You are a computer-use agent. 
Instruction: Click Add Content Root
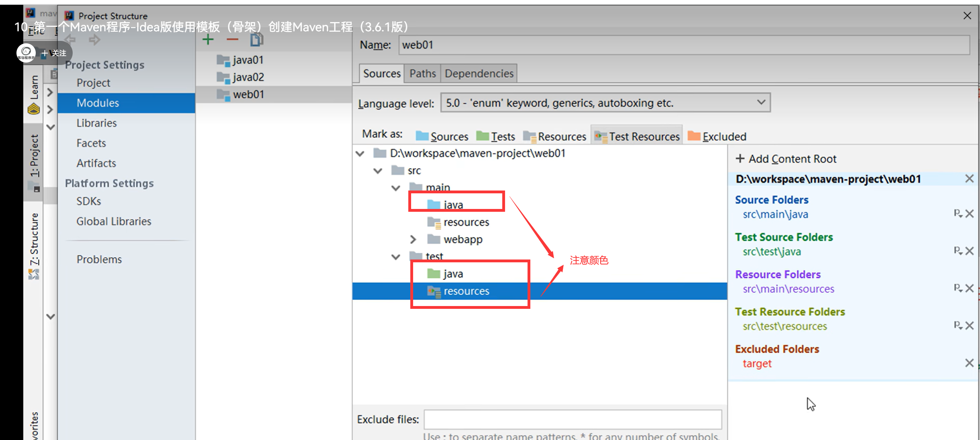coord(786,159)
